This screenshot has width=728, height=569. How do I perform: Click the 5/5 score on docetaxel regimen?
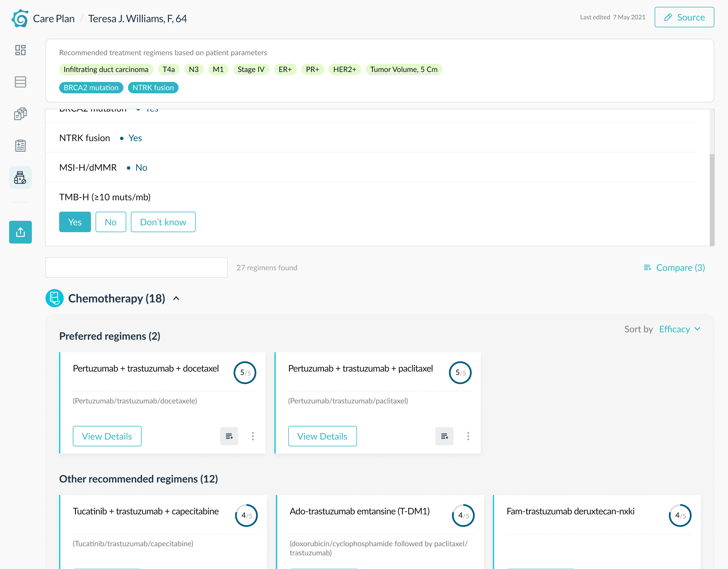pyautogui.click(x=245, y=372)
